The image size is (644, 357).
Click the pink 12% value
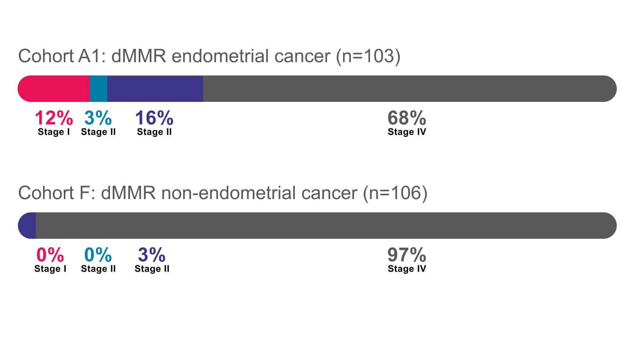click(54, 118)
